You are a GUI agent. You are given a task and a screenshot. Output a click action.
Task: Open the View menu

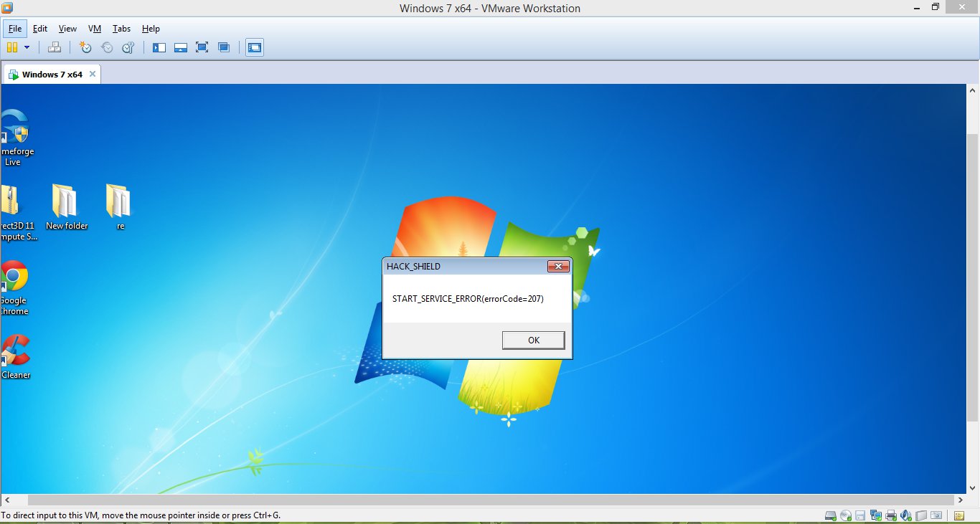pos(67,29)
